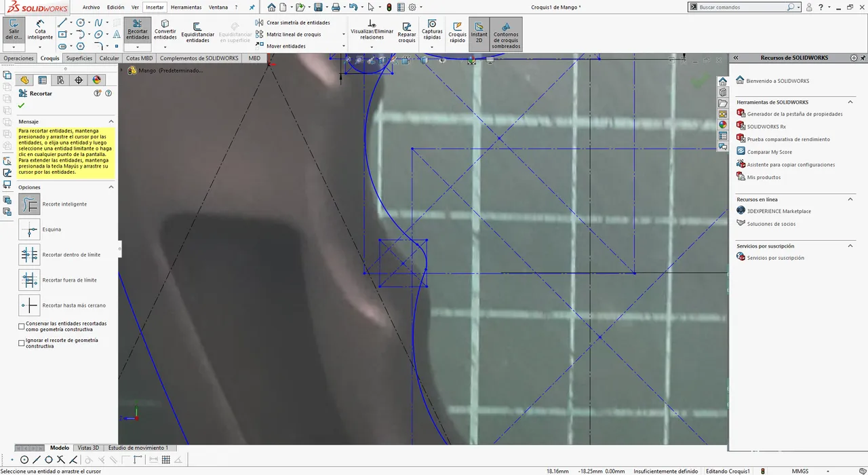Click the Croquis rápido tool
Screen dimensions: 868x475
tap(458, 32)
